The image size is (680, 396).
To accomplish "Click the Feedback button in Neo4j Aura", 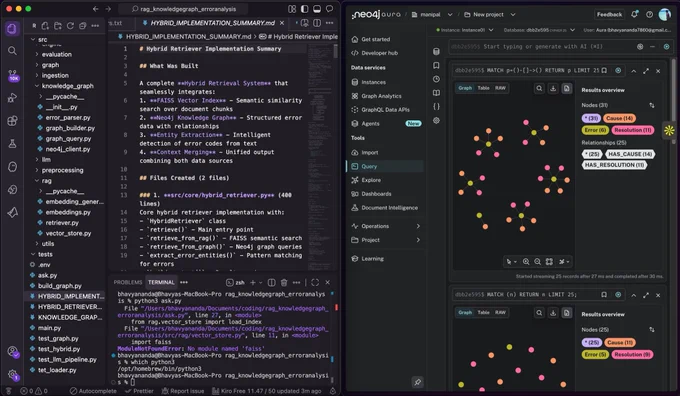I will pyautogui.click(x=609, y=14).
